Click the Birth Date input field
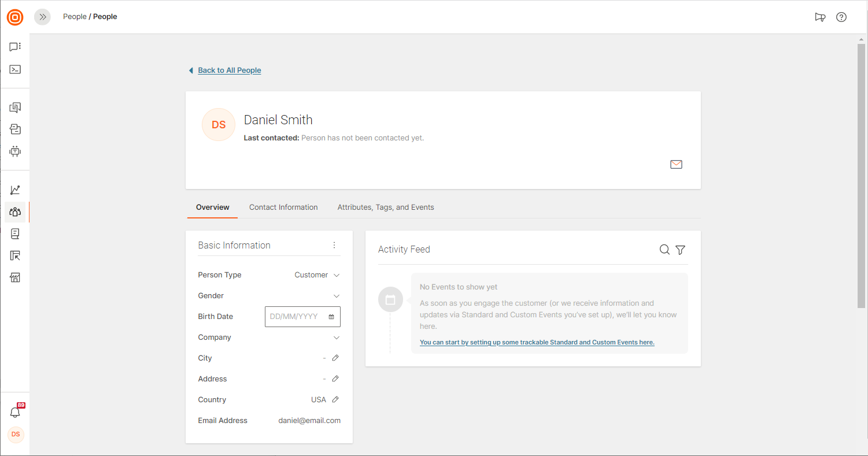The image size is (868, 456). click(x=297, y=317)
